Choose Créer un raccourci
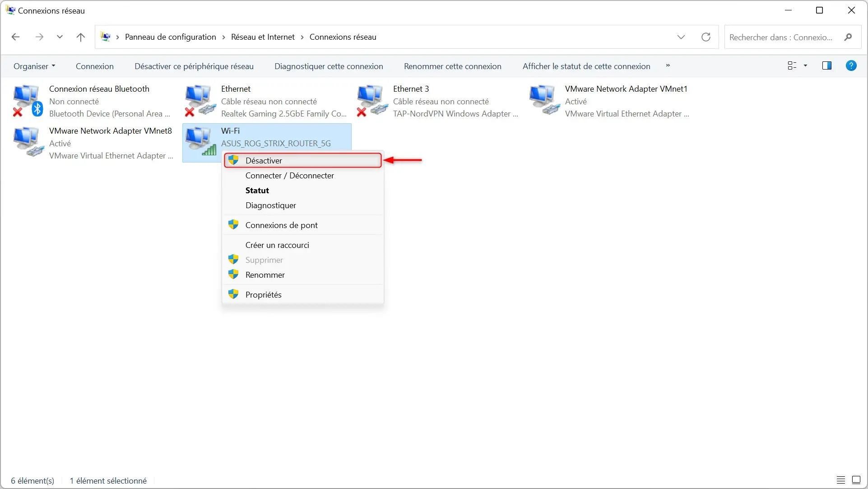Viewport: 868px width, 489px height. (302, 245)
